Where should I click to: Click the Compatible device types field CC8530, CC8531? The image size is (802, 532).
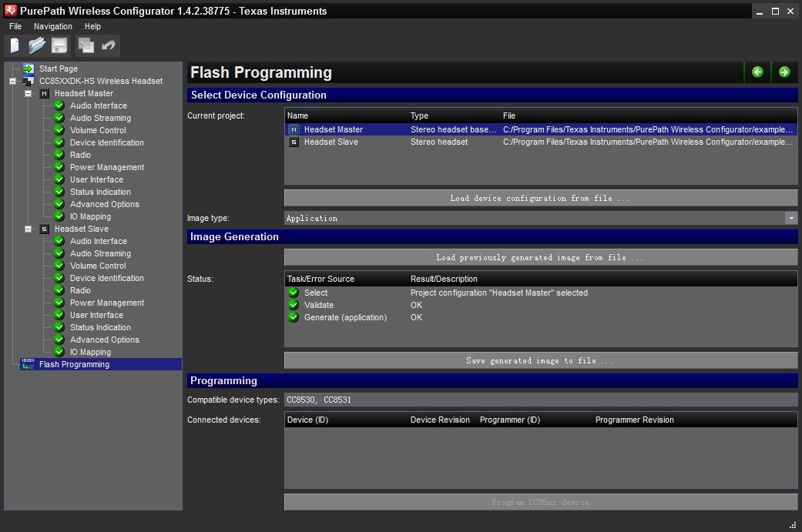(541, 400)
